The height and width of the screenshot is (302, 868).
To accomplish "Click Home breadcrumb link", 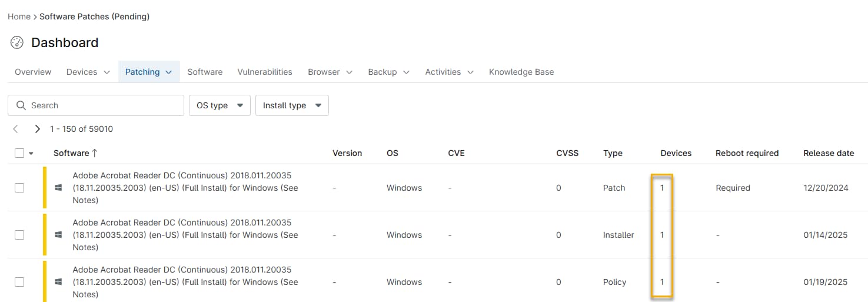I will (x=19, y=16).
